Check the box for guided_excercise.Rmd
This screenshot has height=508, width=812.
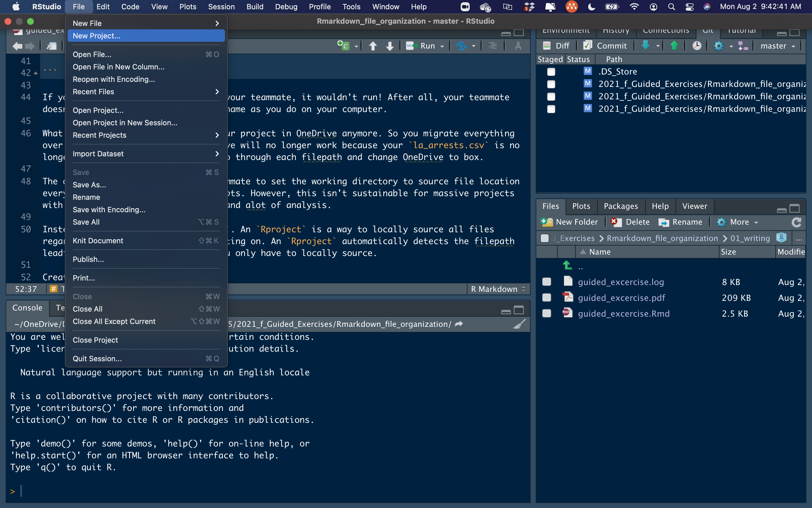(x=547, y=313)
